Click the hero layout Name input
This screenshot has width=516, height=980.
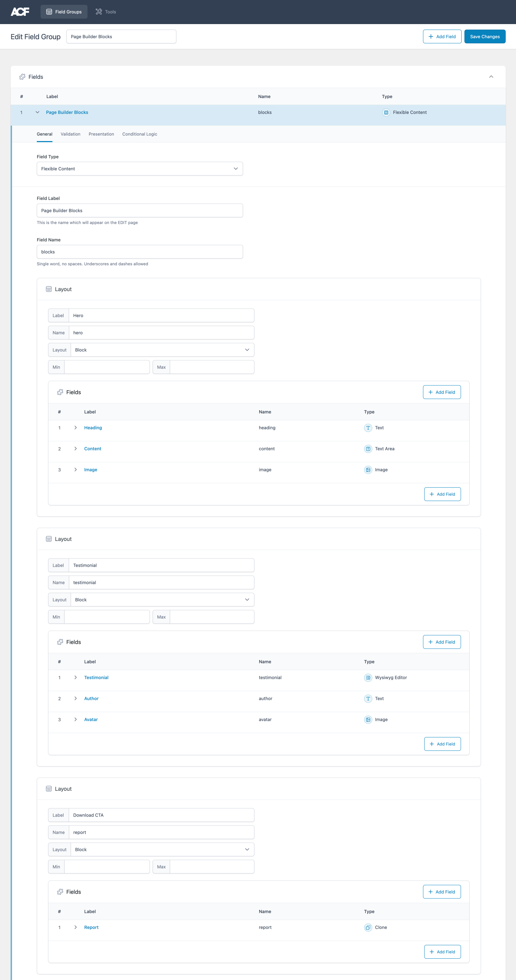tap(161, 333)
